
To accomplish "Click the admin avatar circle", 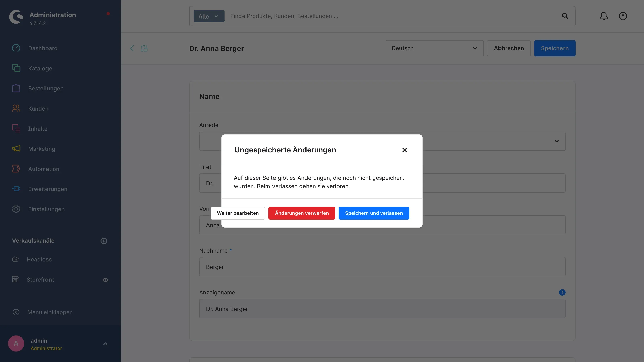I will pyautogui.click(x=16, y=343).
